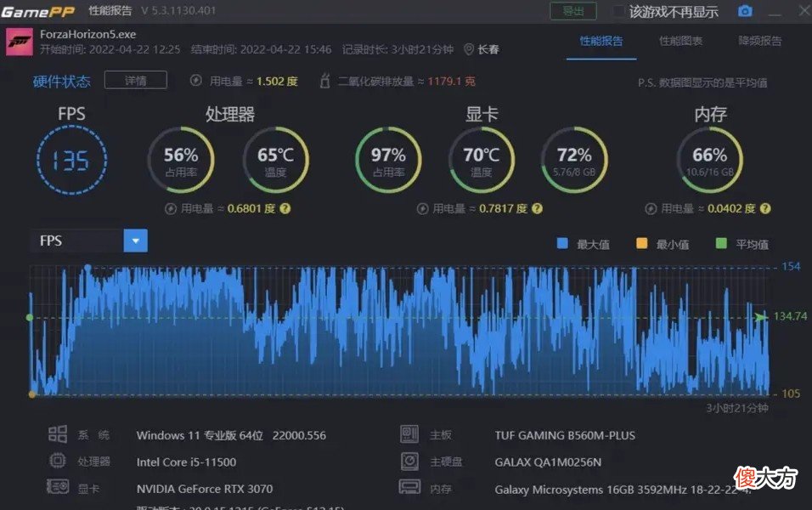Image resolution: width=812 pixels, height=510 pixels.
Task: Click the green average marker on chart left
Action: [x=30, y=317]
